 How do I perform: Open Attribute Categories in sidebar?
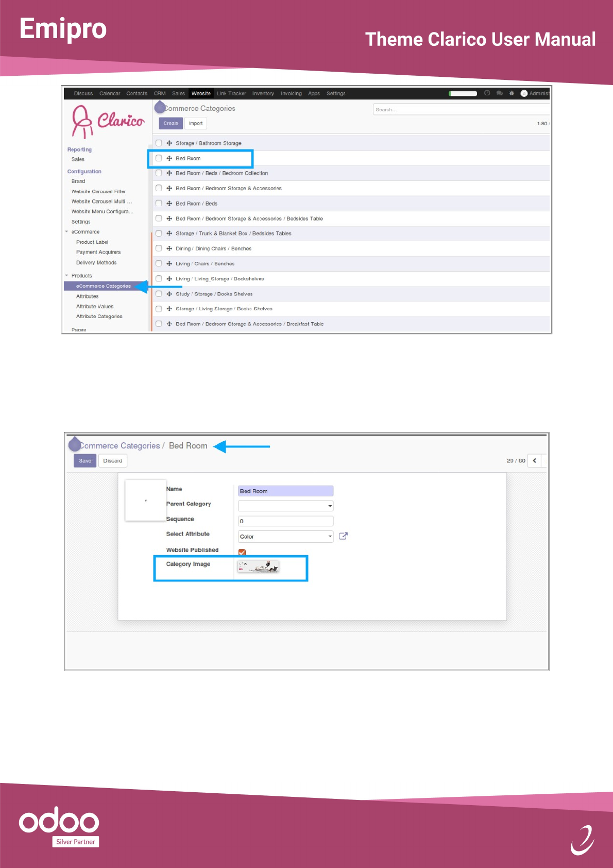pyautogui.click(x=99, y=316)
